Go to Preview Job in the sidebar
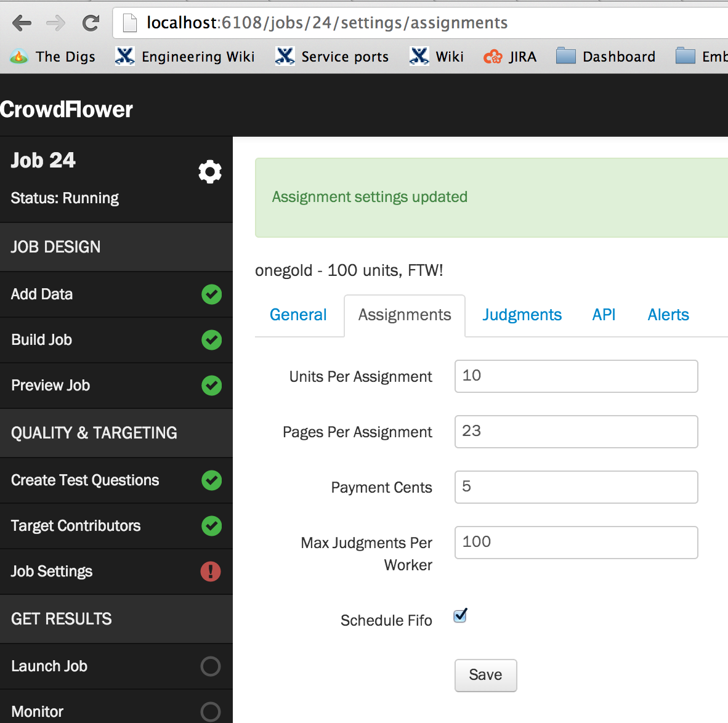Screen dimensions: 728x723 (116, 386)
